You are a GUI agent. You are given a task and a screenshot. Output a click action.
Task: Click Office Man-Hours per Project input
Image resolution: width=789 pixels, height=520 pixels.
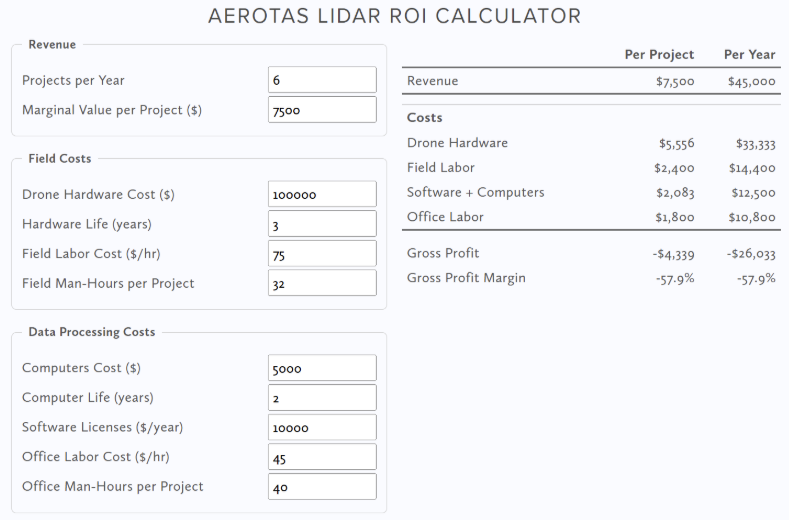(x=322, y=487)
